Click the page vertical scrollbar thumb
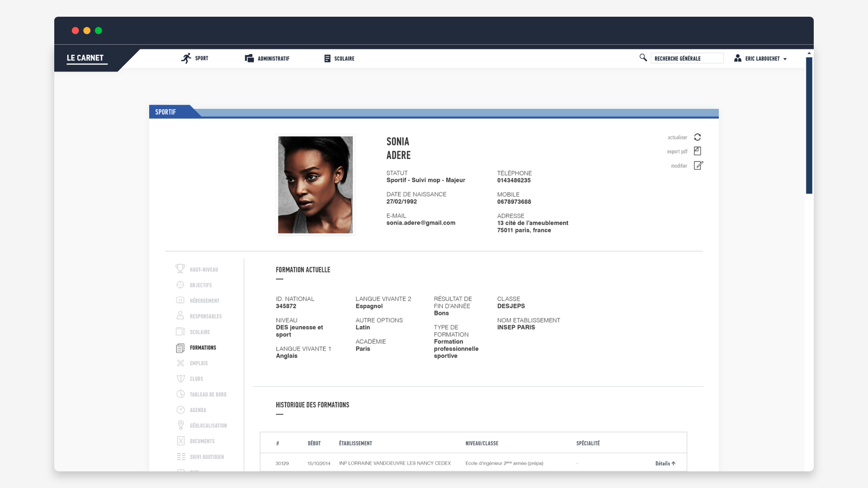868x488 pixels. (809, 125)
